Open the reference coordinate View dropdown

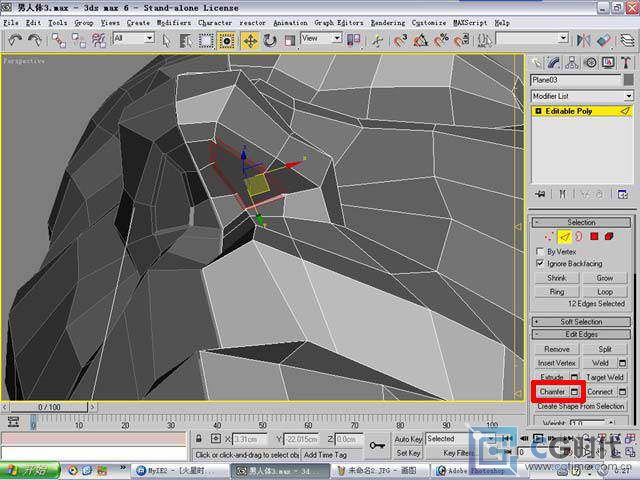point(321,38)
